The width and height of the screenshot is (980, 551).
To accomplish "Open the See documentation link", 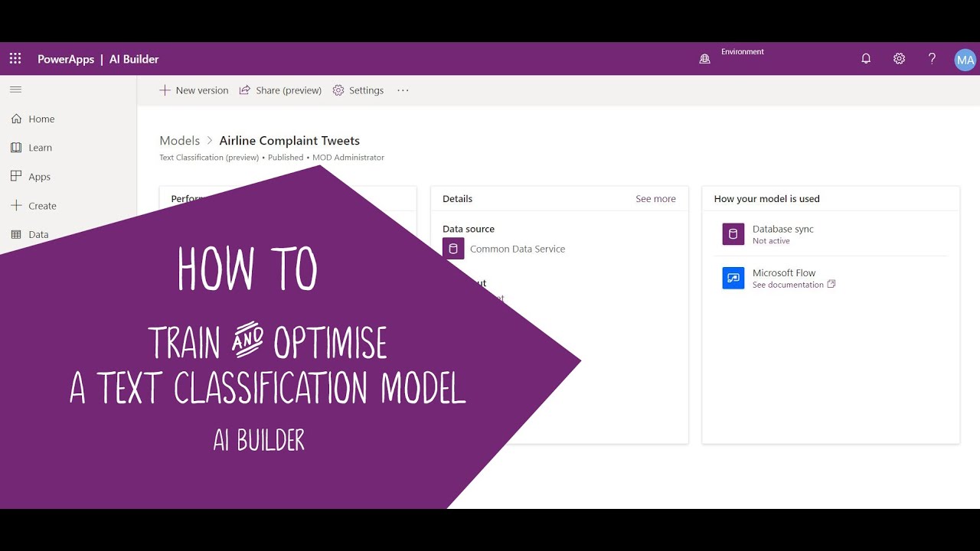I will click(x=788, y=285).
